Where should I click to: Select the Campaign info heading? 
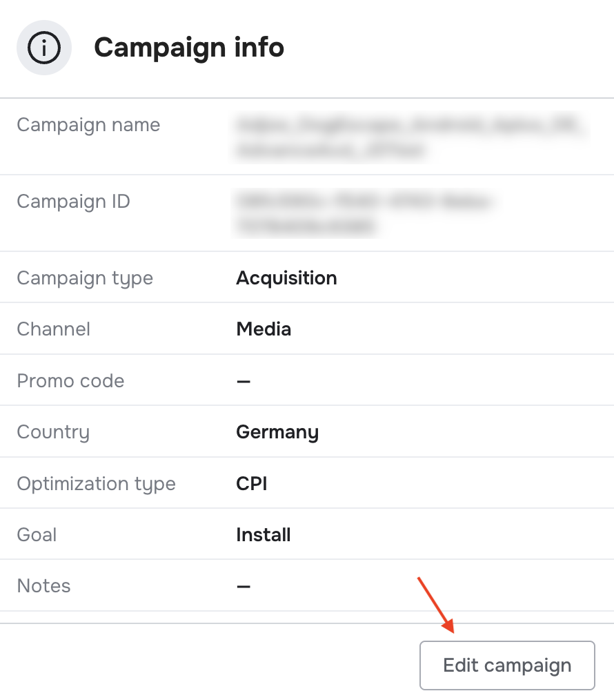[x=189, y=48]
